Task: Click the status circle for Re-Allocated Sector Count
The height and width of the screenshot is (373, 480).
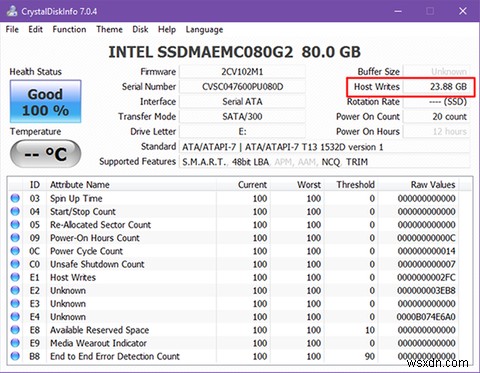Action: coord(15,225)
